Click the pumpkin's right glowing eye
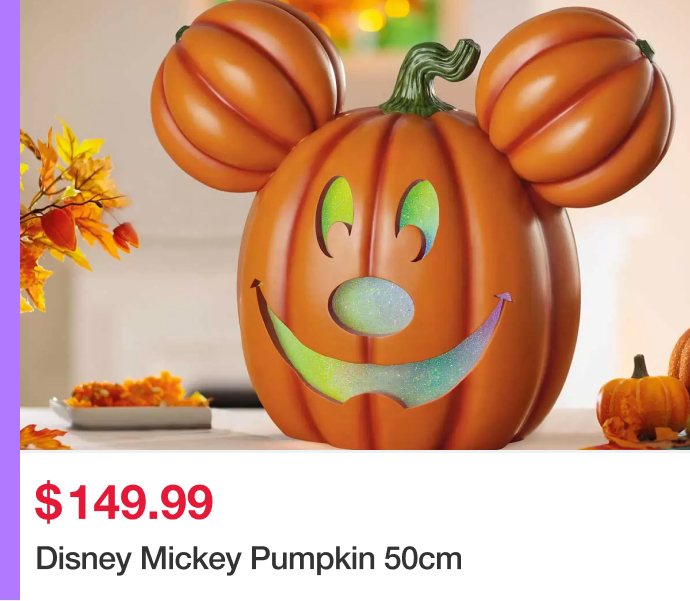 [x=418, y=219]
